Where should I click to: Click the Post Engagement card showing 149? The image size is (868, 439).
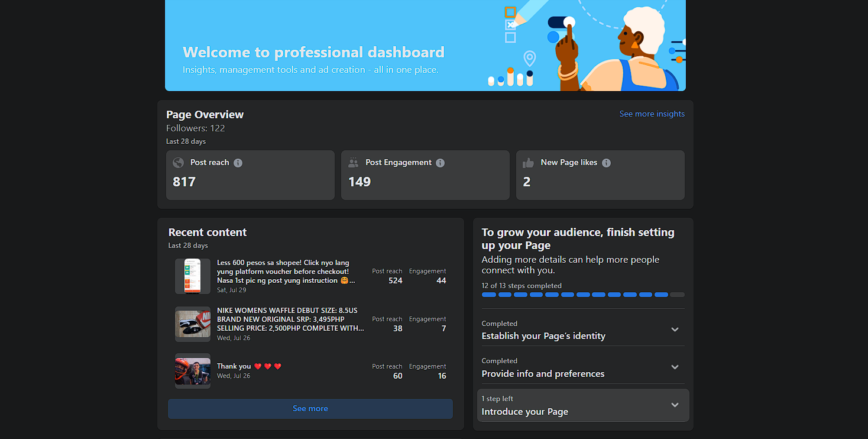[425, 175]
